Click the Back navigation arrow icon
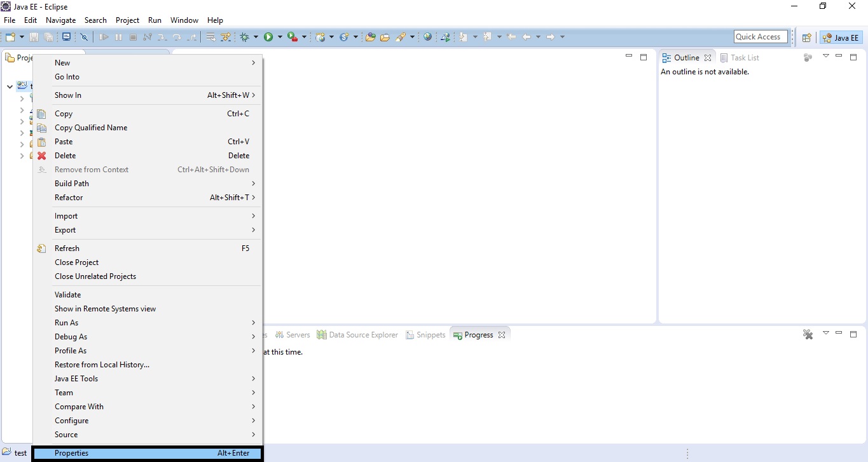The height and width of the screenshot is (462, 868). [527, 37]
